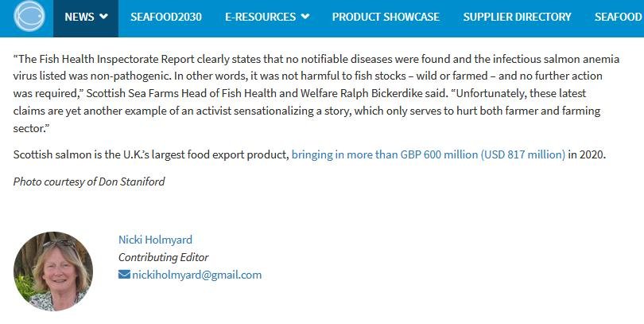Open the SUPPLIER DIRECTORY page
644x324 pixels.
pyautogui.click(x=517, y=17)
